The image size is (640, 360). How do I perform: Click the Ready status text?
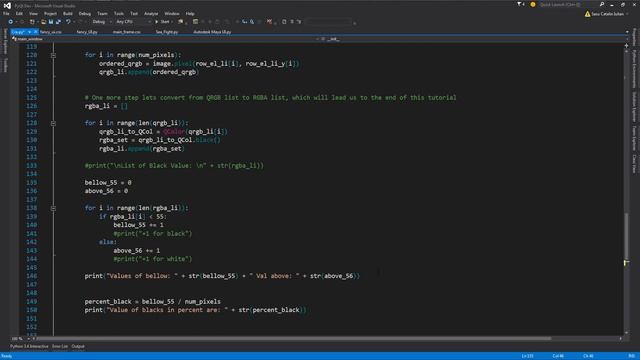point(7,356)
